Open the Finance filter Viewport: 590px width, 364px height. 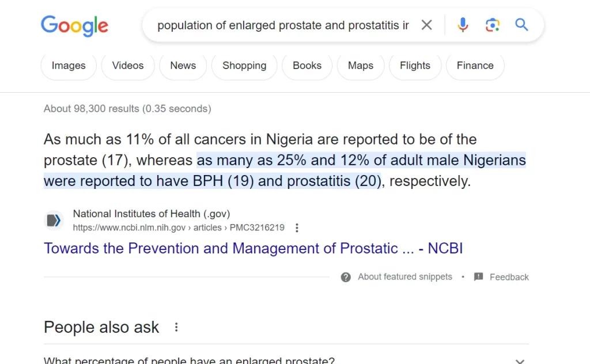pyautogui.click(x=475, y=66)
